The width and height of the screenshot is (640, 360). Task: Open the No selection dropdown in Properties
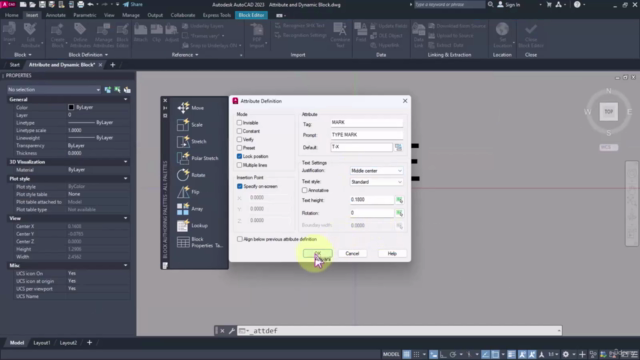click(x=54, y=89)
